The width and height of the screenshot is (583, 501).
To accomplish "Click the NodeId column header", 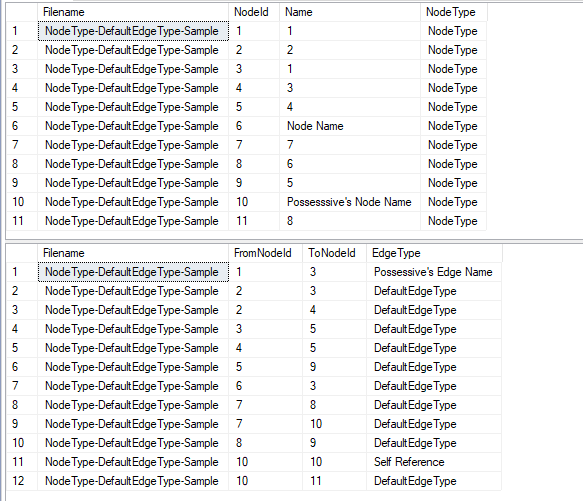I will point(254,12).
